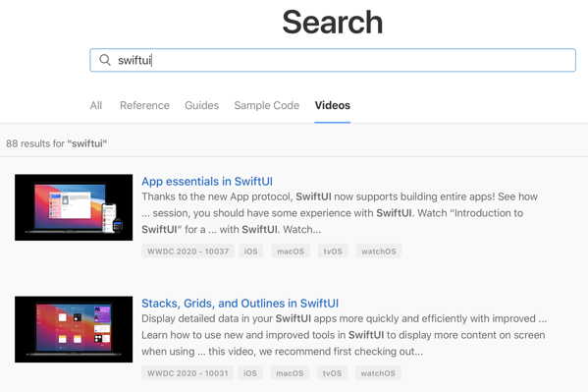Click the WWDC 2020 - 10037 tag

[187, 252]
